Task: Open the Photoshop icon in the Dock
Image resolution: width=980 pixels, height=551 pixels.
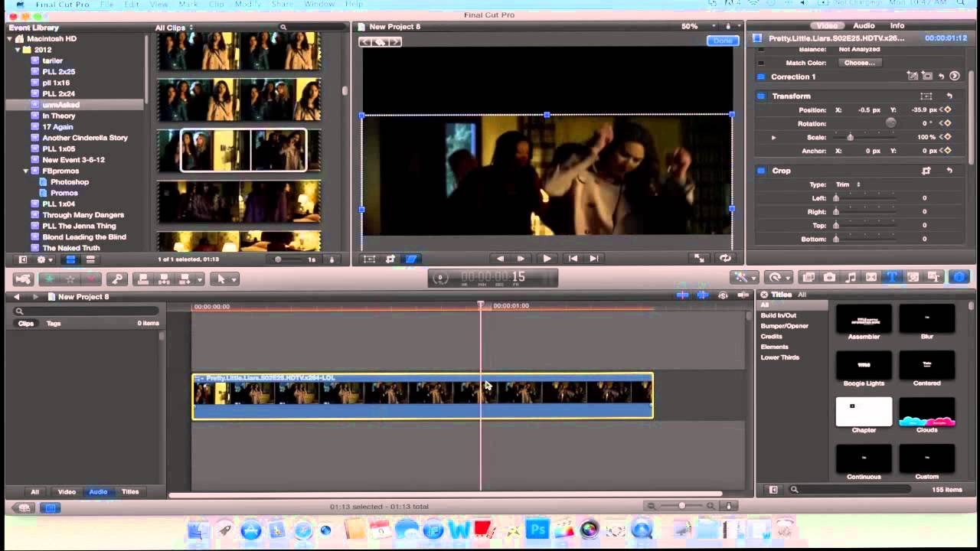Action: click(x=537, y=530)
